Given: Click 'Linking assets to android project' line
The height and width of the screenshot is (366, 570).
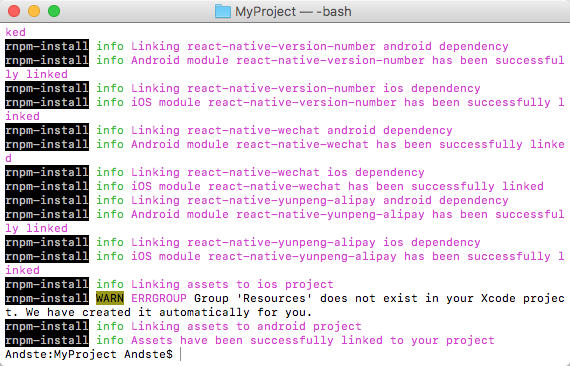Looking at the screenshot, I should 246,326.
